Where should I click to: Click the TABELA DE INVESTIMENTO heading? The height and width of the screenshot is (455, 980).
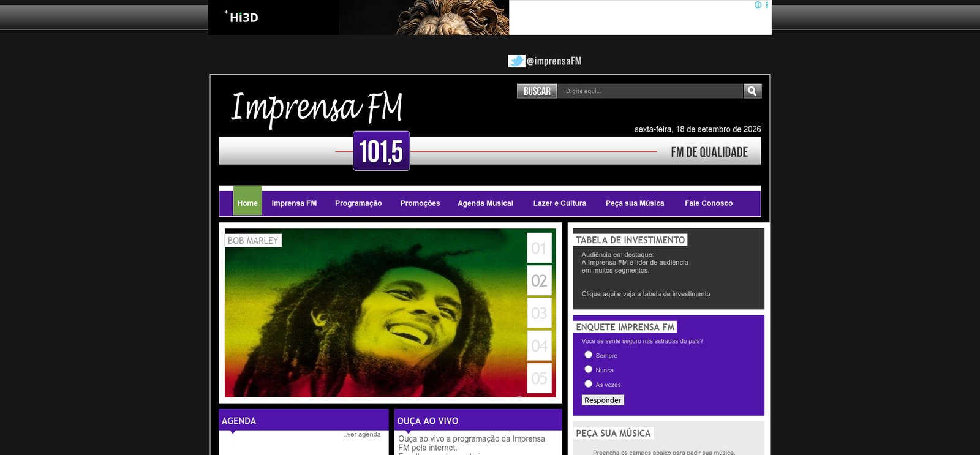(x=630, y=240)
